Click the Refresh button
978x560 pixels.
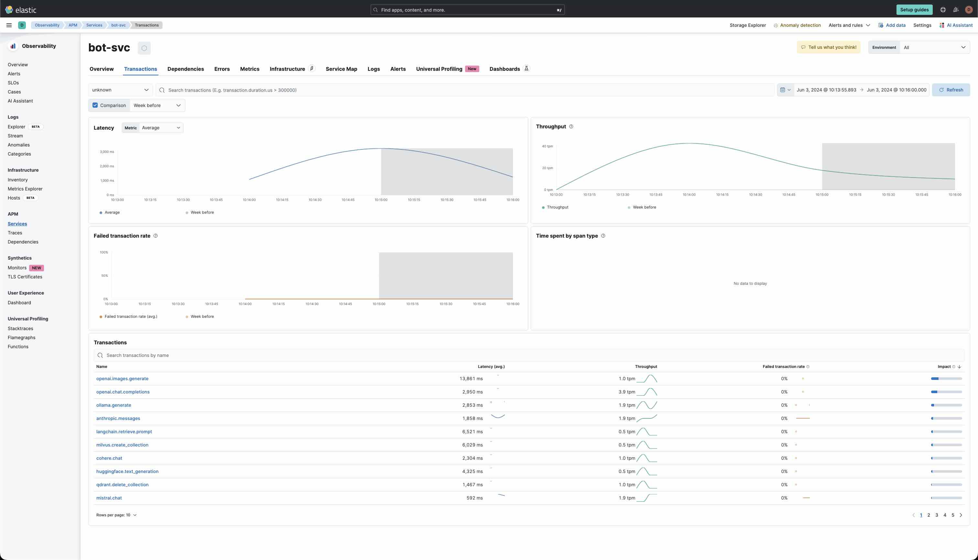click(x=951, y=90)
